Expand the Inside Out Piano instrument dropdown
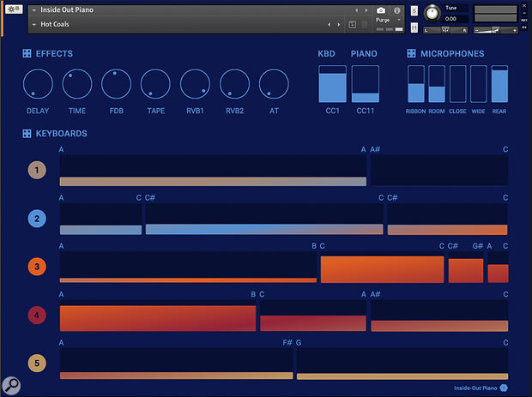 pyautogui.click(x=33, y=10)
